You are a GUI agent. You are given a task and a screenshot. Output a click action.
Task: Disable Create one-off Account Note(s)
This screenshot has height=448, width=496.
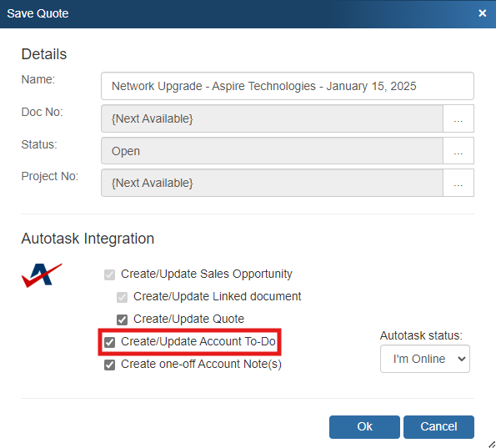[109, 365]
